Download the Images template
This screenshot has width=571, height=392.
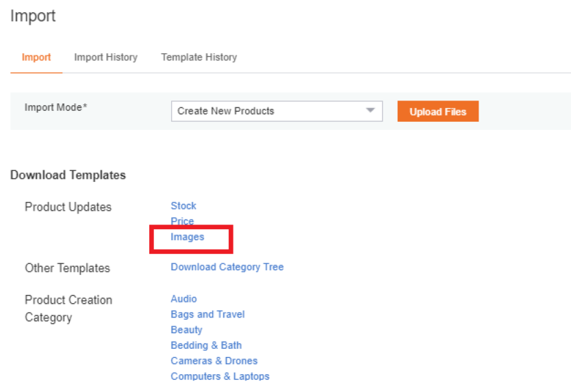tap(187, 237)
